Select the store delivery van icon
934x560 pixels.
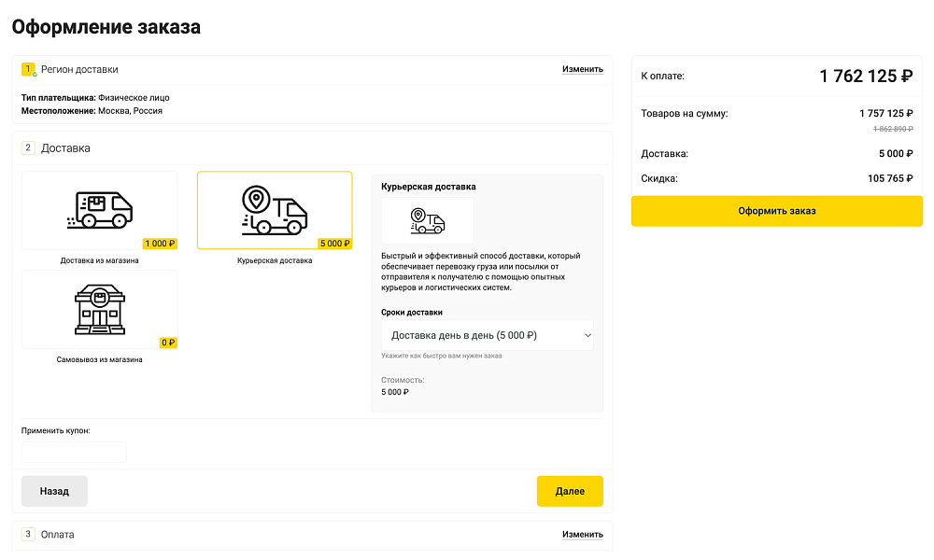click(x=99, y=210)
